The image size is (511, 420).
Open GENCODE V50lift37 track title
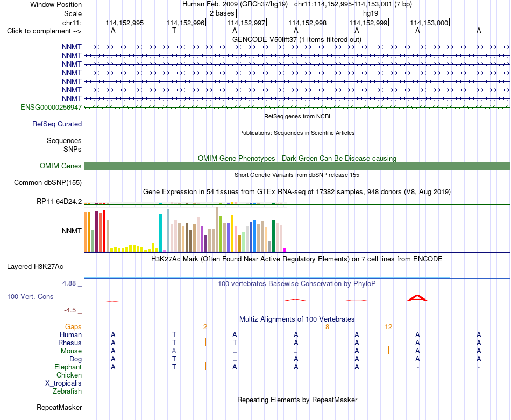tap(296, 39)
